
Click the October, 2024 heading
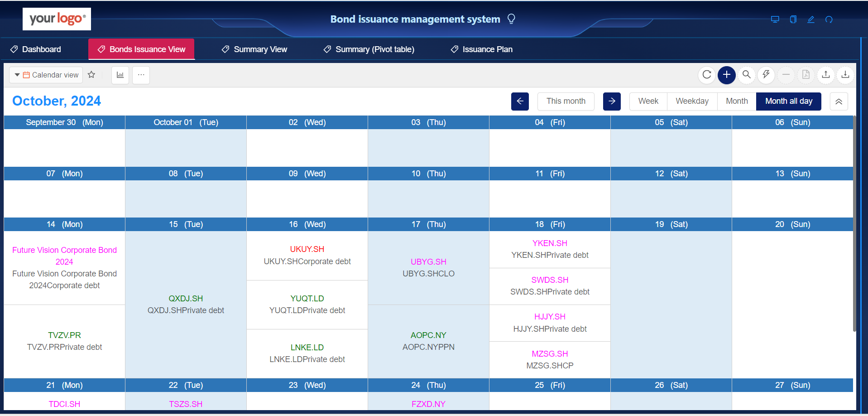(57, 101)
